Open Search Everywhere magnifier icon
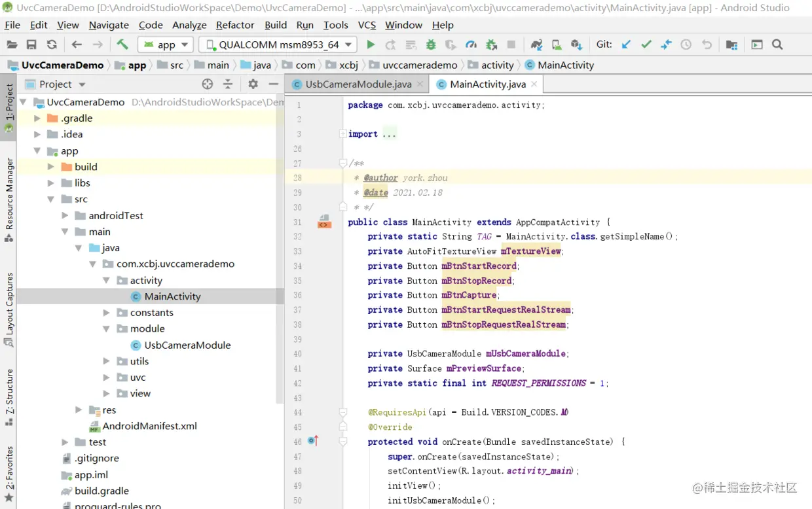This screenshot has height=509, width=812. (777, 44)
